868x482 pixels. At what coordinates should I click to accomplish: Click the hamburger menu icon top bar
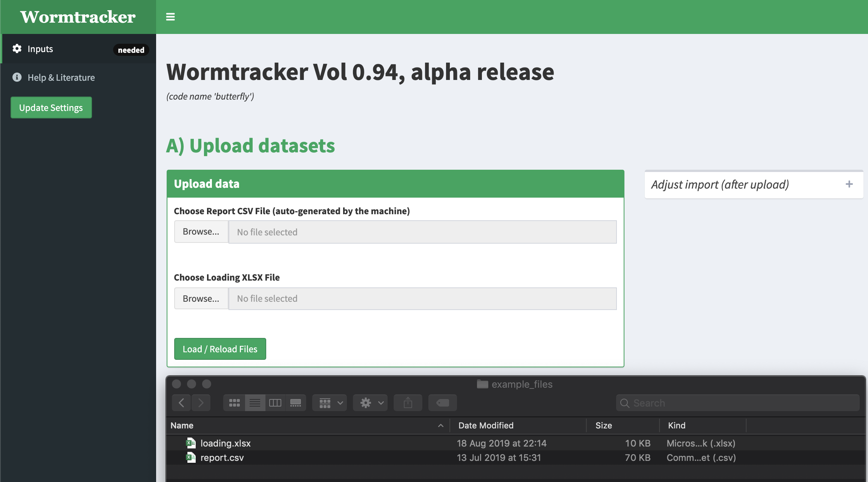[170, 16]
